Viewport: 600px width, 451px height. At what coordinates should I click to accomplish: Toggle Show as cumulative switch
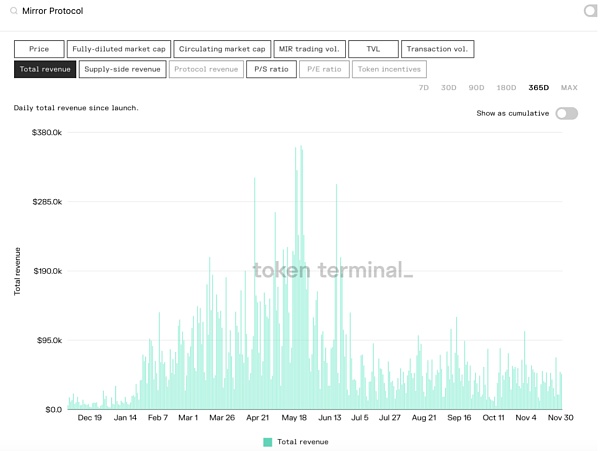pos(567,113)
